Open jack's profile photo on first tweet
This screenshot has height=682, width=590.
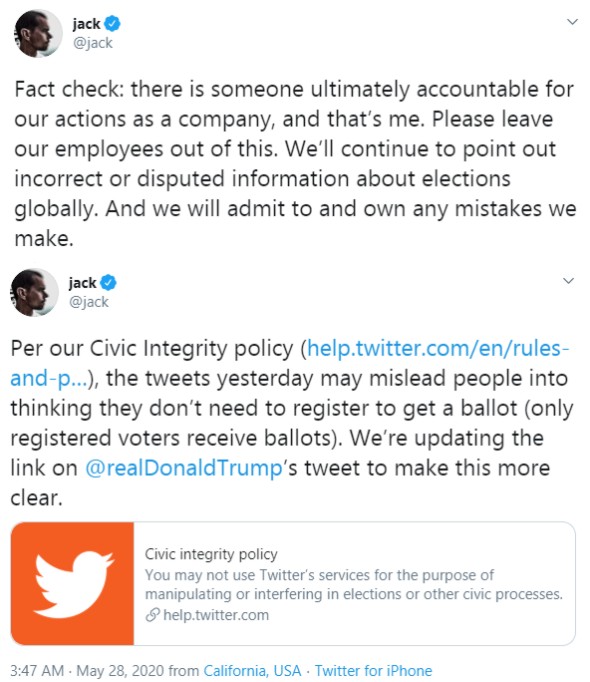(x=38, y=33)
